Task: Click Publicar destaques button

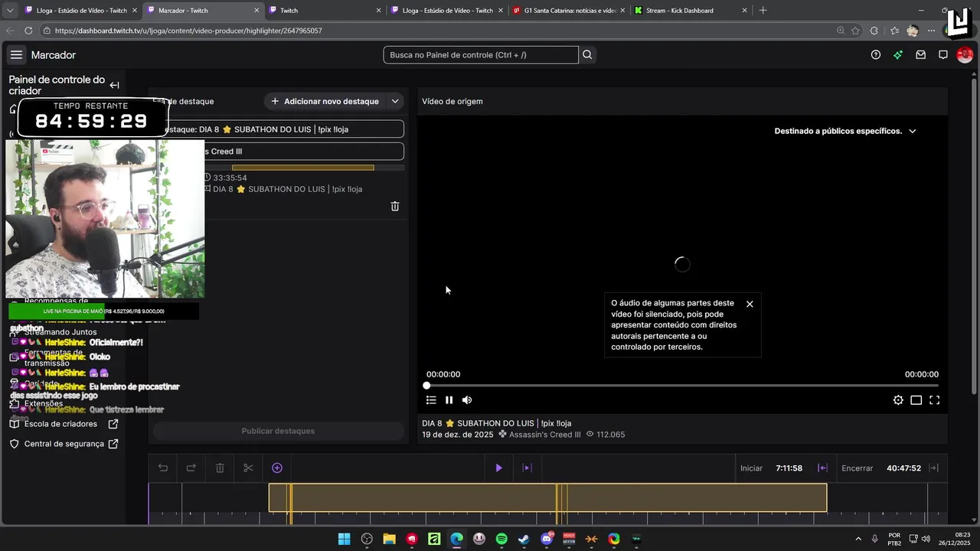Action: tap(278, 431)
